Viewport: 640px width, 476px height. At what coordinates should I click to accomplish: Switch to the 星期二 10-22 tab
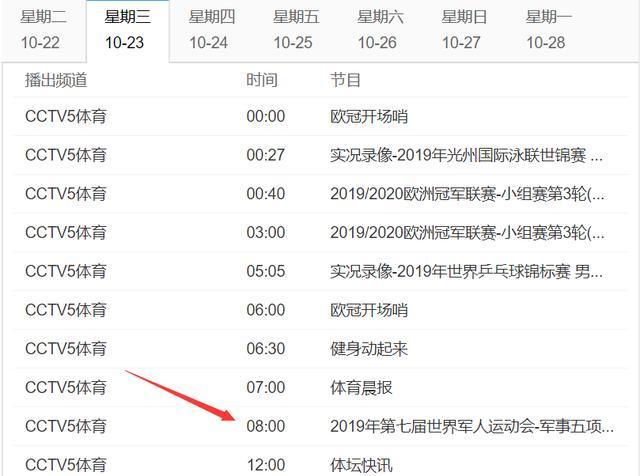tap(44, 30)
